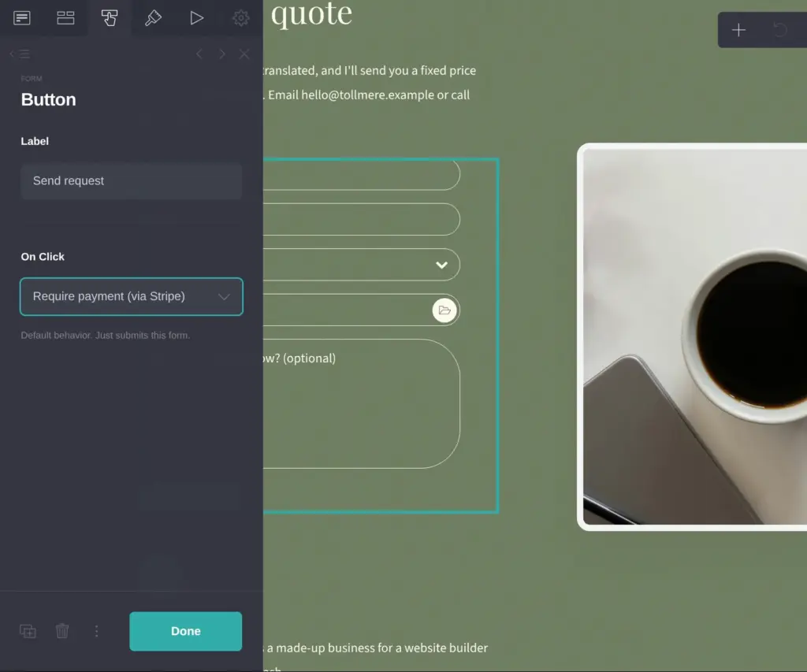Select the coffee cup image
The width and height of the screenshot is (807, 672).
[x=692, y=337]
